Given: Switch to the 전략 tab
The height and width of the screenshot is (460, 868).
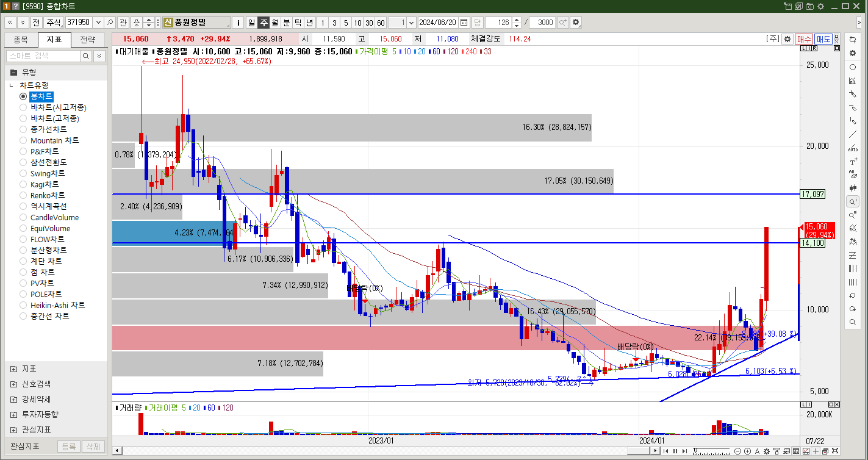Looking at the screenshot, I should 87,40.
